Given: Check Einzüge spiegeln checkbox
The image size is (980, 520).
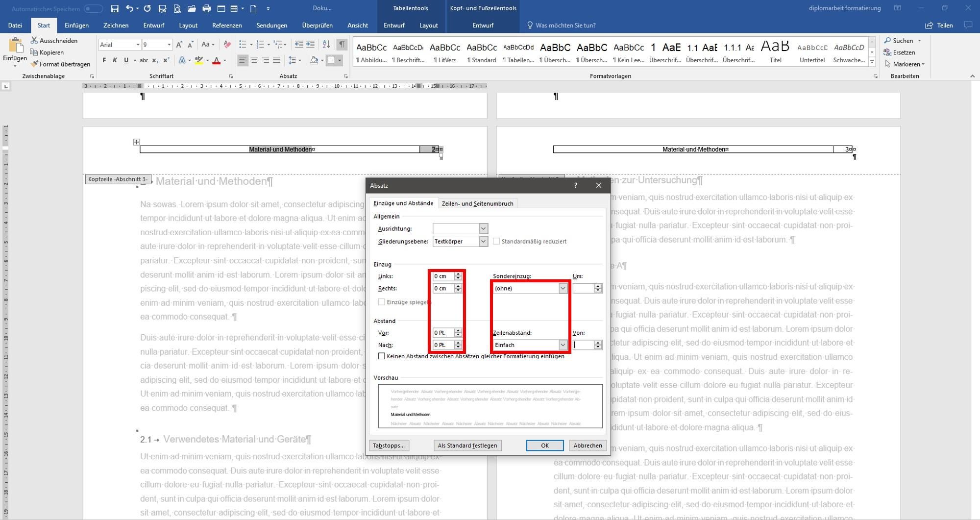Looking at the screenshot, I should [x=382, y=302].
